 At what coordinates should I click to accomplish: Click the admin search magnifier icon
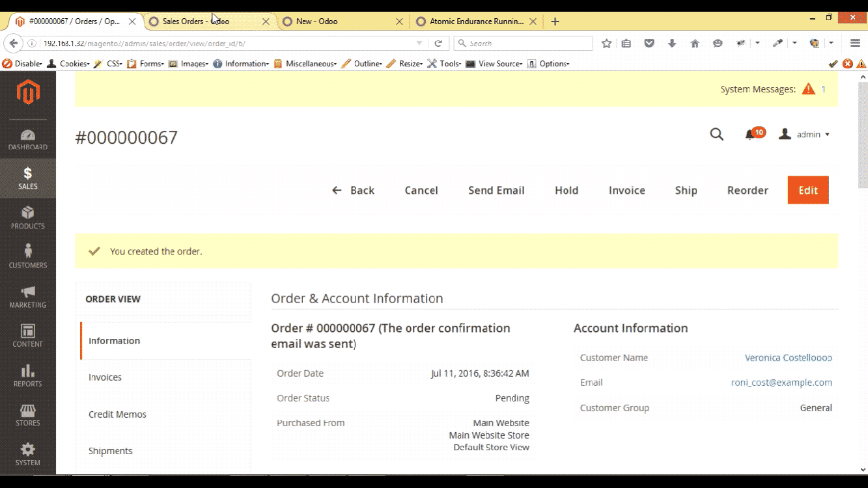[716, 135]
